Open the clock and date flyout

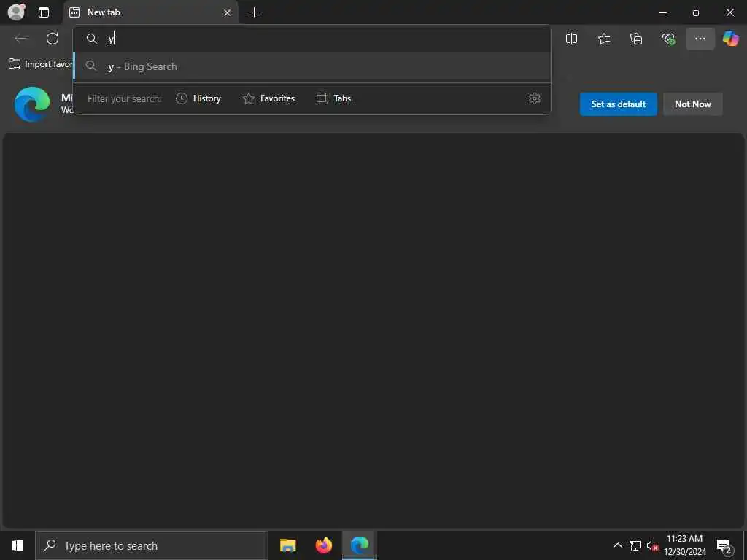(x=684, y=545)
